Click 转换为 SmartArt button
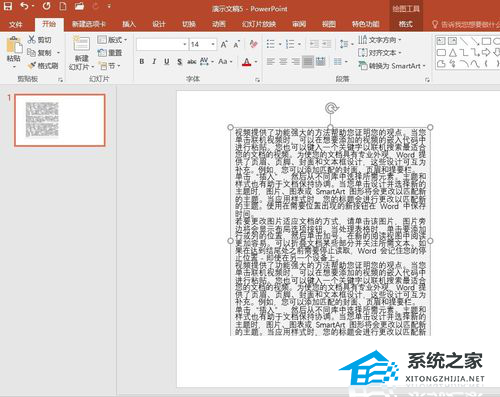Screen dimensions: 500x397 [x=392, y=66]
